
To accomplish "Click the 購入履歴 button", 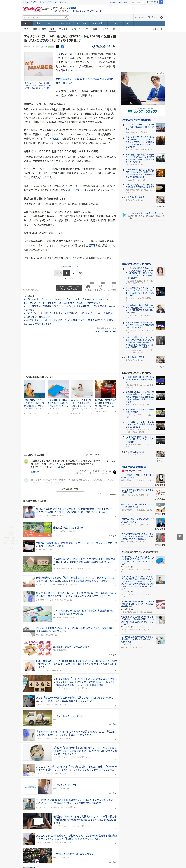I will [152, 18].
